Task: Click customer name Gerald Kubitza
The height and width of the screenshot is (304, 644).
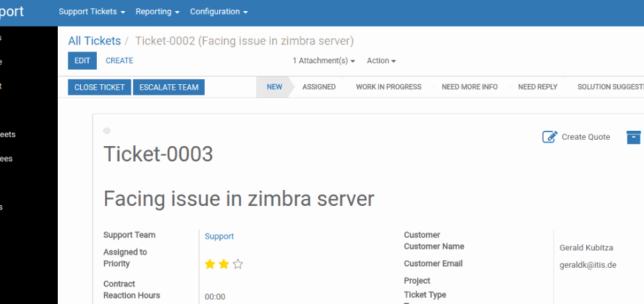Action: point(586,248)
